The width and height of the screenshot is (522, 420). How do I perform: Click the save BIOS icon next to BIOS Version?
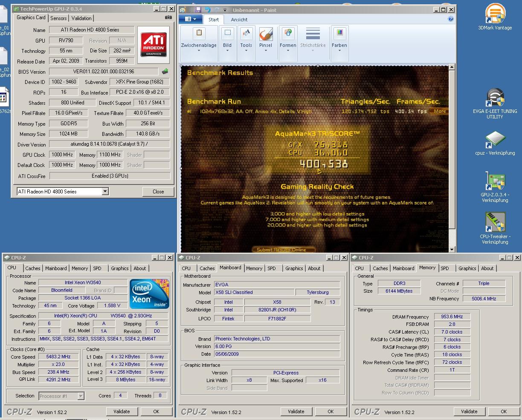coord(165,72)
